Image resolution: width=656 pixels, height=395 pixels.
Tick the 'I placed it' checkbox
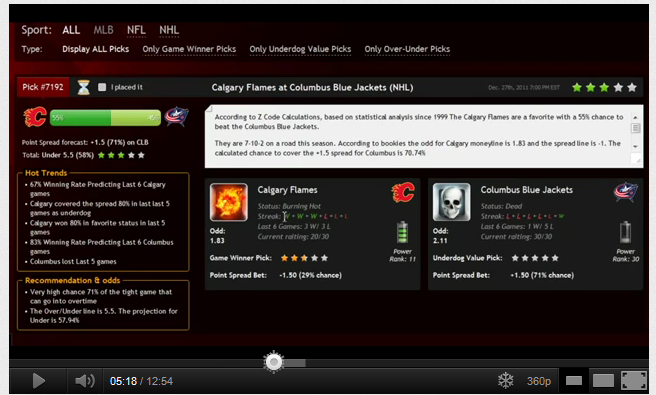102,87
